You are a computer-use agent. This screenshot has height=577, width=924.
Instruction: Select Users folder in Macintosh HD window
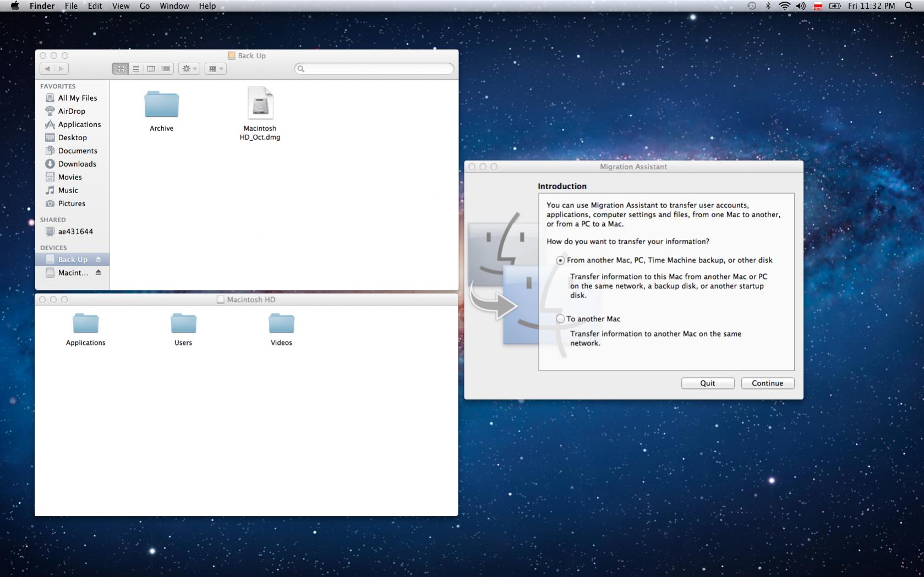coord(183,330)
